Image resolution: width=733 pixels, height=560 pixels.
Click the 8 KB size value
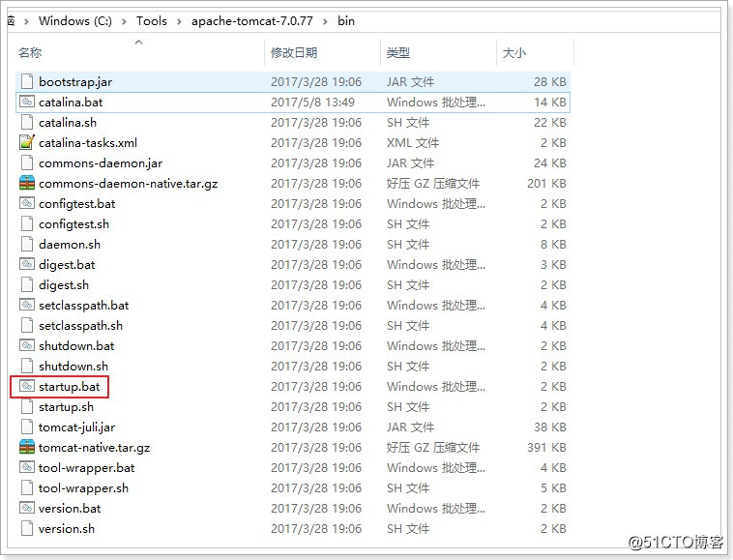click(553, 245)
